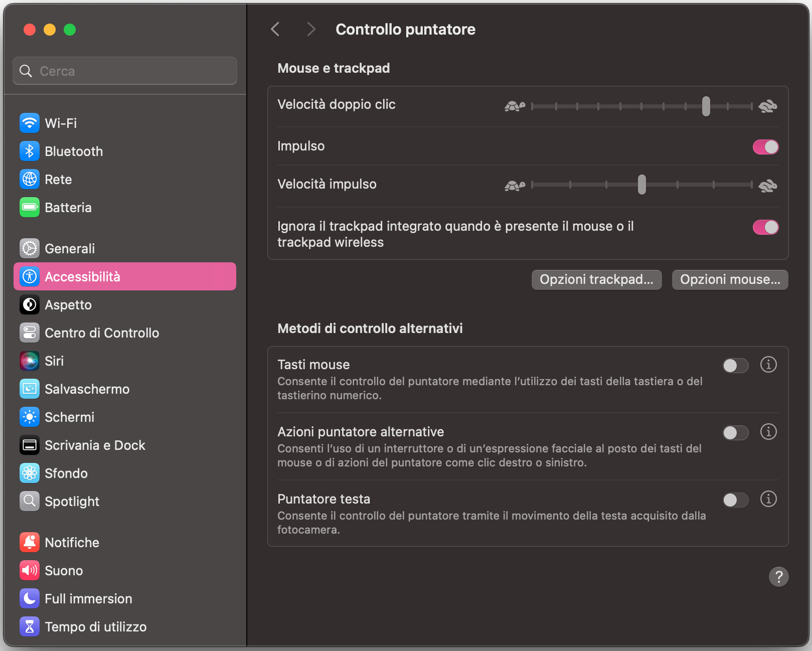The height and width of the screenshot is (651, 812).
Task: Select the Bluetooth icon in sidebar
Action: [x=30, y=151]
